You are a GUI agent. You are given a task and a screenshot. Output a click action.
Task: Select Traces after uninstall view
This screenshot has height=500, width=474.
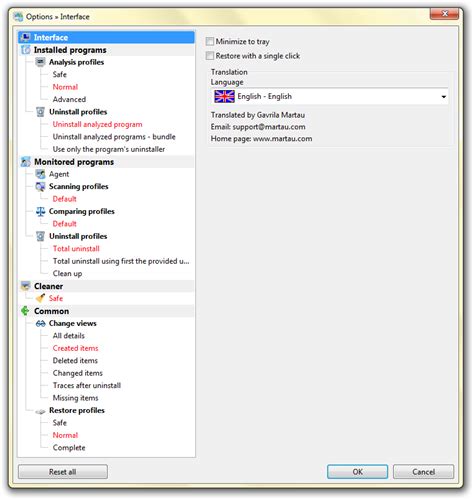point(87,386)
